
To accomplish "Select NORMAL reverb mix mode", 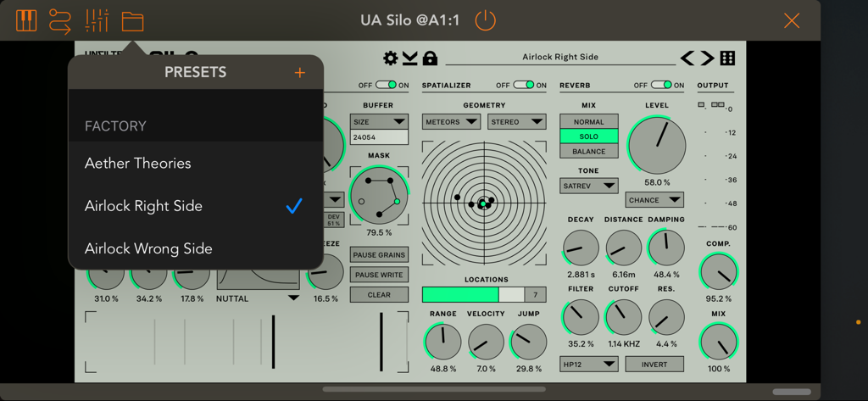I will click(589, 122).
